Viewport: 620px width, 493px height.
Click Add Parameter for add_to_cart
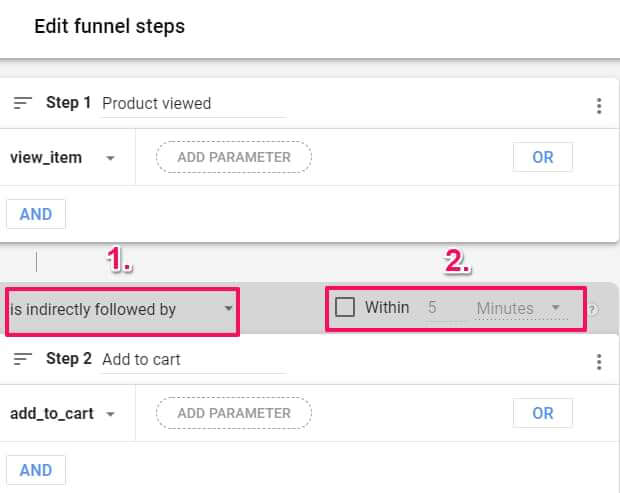(234, 413)
